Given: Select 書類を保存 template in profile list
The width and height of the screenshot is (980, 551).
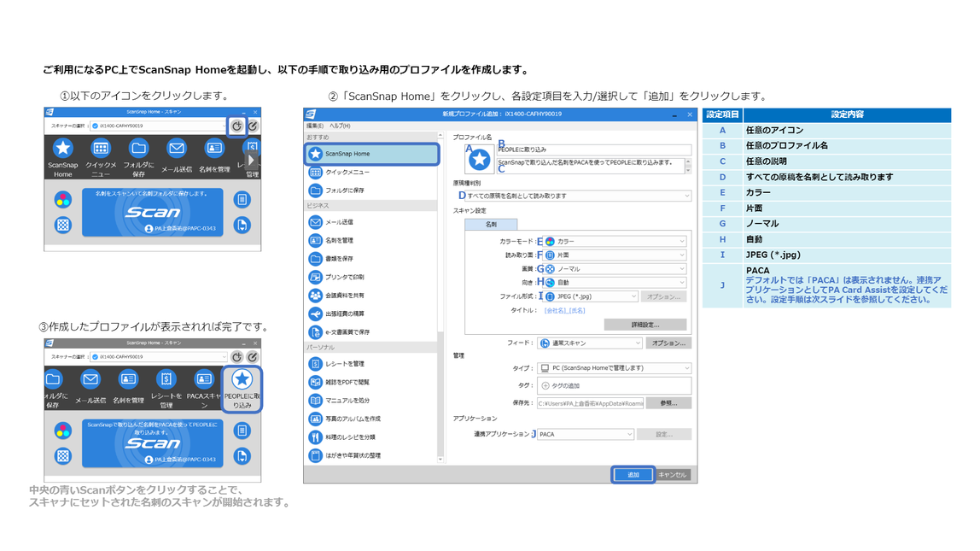Looking at the screenshot, I should (372, 258).
